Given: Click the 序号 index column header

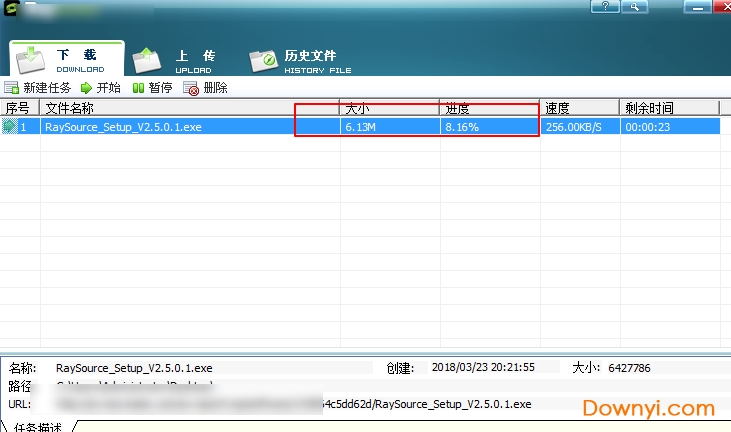Looking at the screenshot, I should point(18,108).
